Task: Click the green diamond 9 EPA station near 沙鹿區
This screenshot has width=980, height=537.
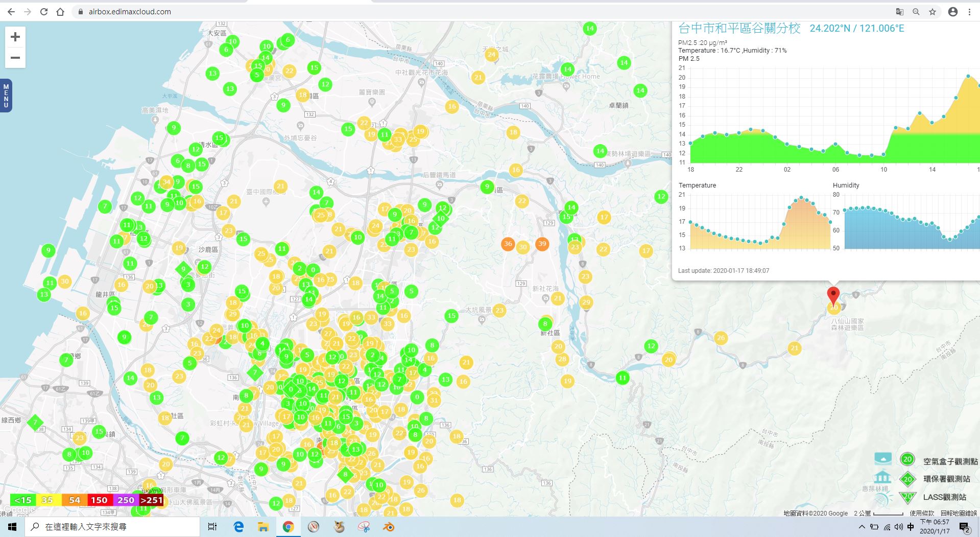Action: point(183,269)
